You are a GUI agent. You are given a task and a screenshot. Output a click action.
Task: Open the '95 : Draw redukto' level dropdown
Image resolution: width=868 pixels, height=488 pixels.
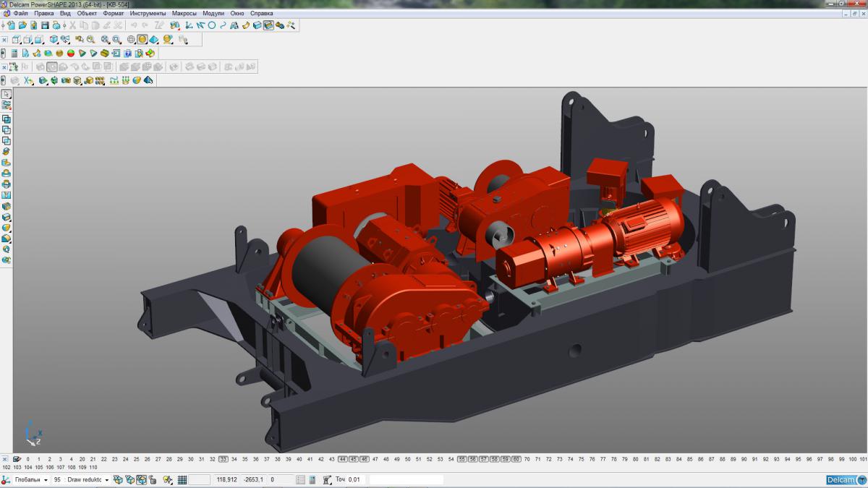pos(107,480)
